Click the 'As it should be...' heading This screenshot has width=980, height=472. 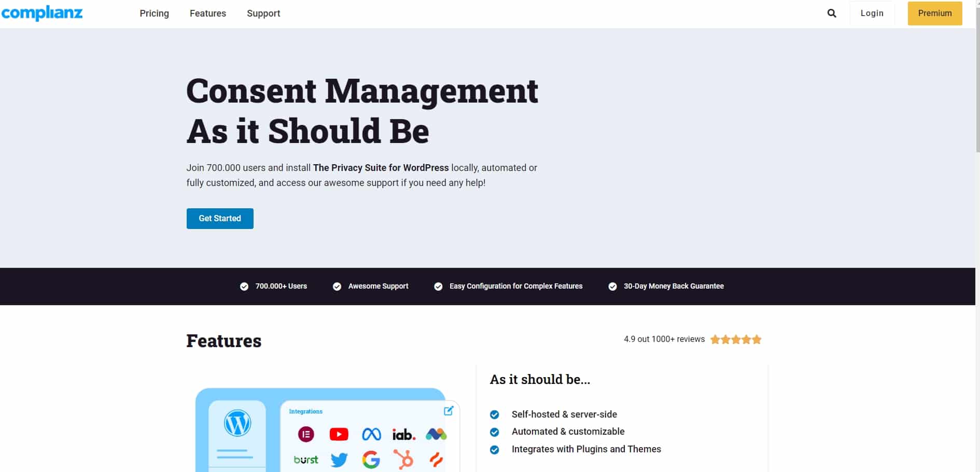tap(540, 380)
